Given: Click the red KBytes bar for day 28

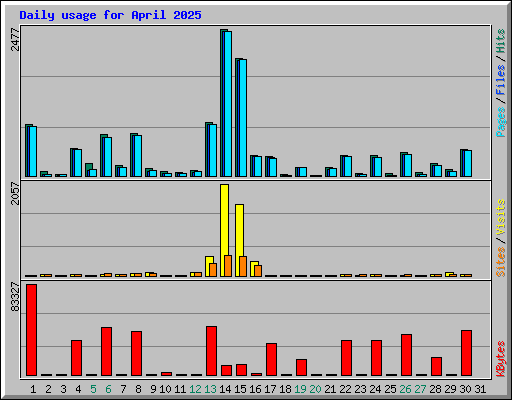Looking at the screenshot, I should coord(437,366).
